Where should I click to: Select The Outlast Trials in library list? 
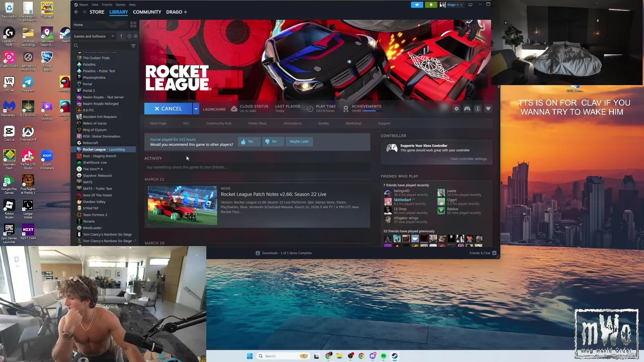coord(96,58)
